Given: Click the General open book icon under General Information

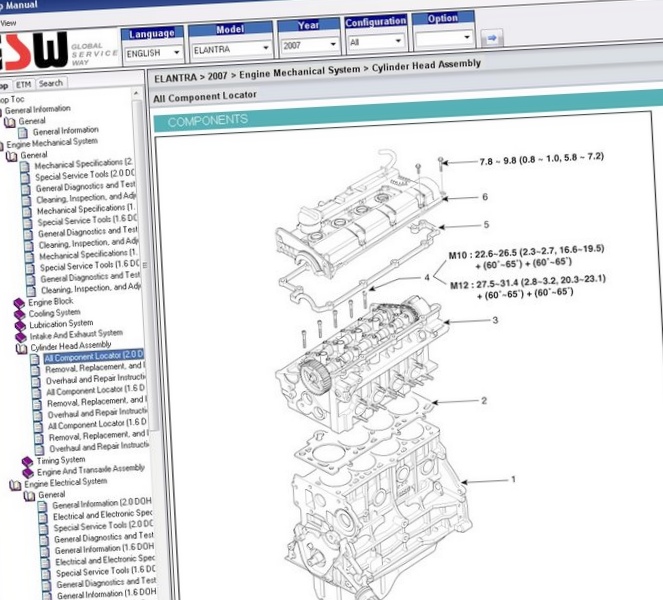Looking at the screenshot, I should (9, 122).
